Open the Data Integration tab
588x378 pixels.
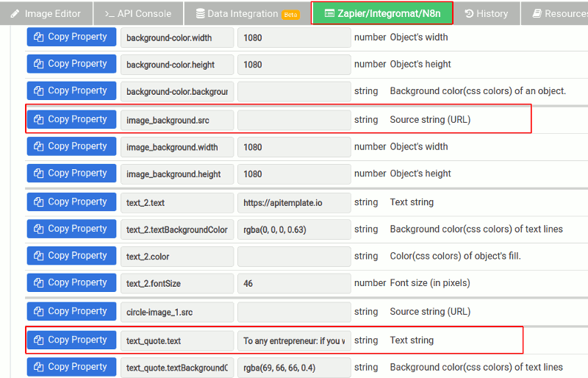tap(248, 13)
